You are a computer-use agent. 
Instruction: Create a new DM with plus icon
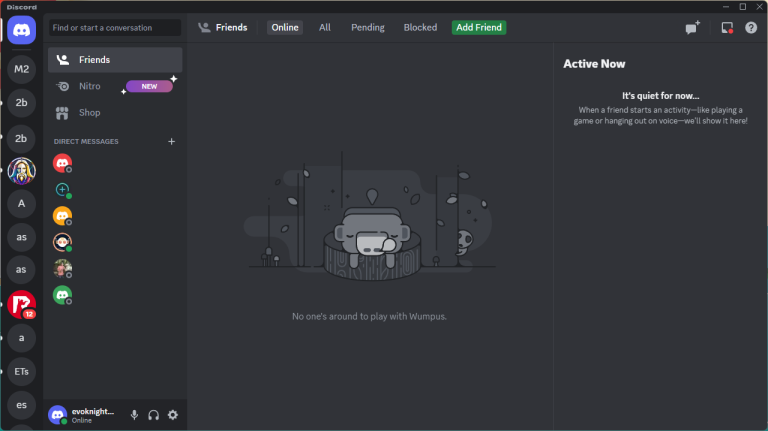pos(171,142)
